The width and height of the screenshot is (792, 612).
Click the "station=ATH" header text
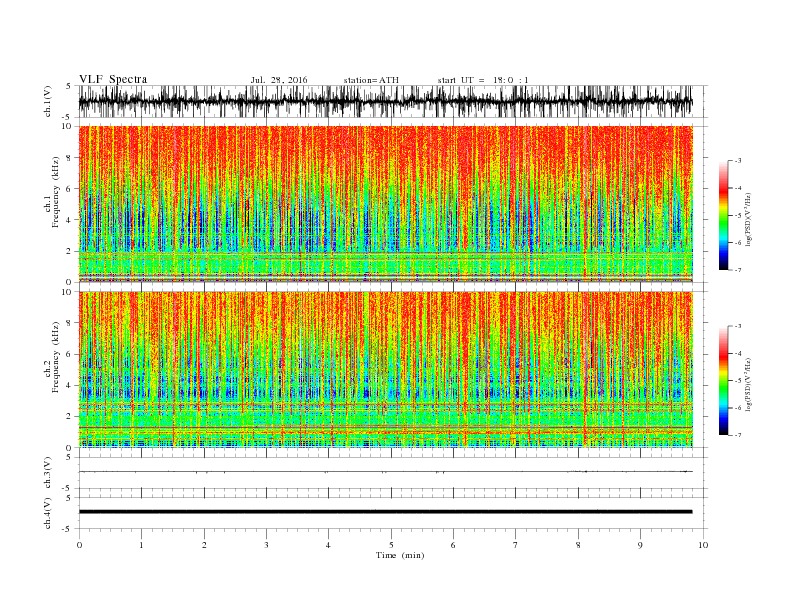coord(371,80)
